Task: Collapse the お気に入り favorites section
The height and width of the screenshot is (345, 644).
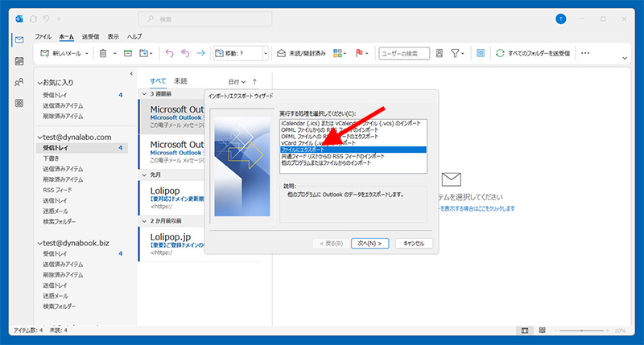Action: pos(38,82)
